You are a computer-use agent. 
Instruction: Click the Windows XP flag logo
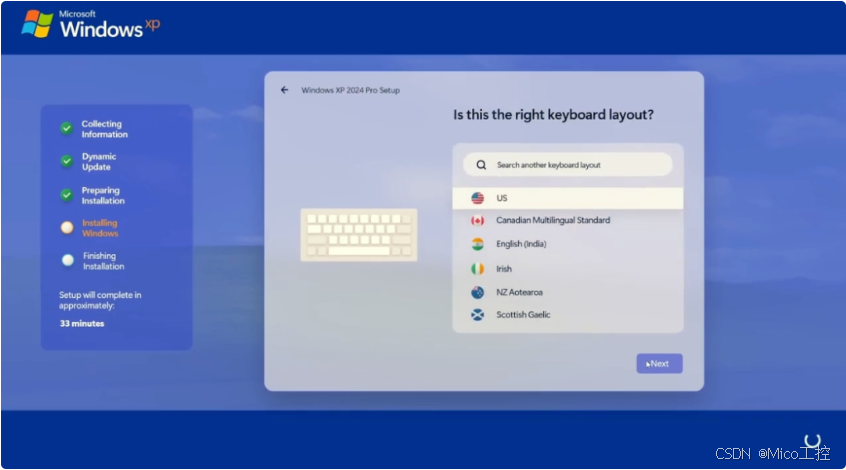pyautogui.click(x=37, y=24)
